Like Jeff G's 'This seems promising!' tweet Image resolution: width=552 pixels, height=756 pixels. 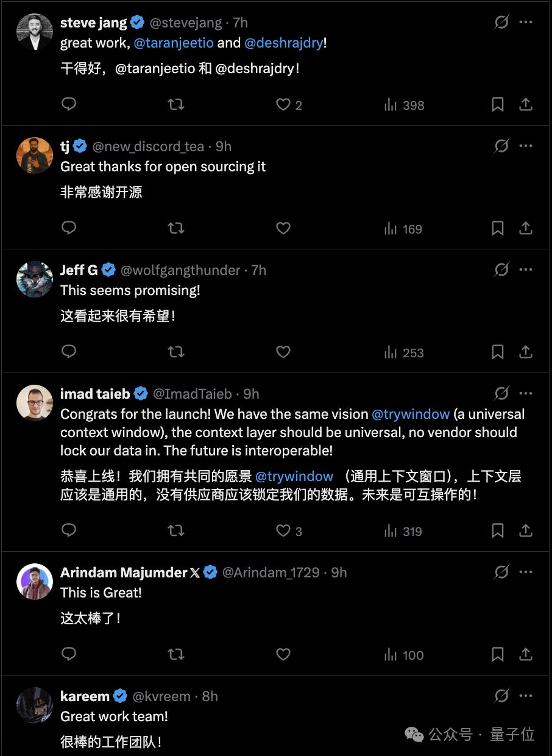283,352
